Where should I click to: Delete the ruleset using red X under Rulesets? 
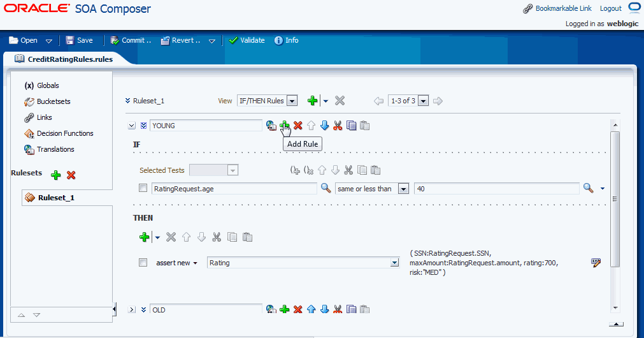pos(71,175)
